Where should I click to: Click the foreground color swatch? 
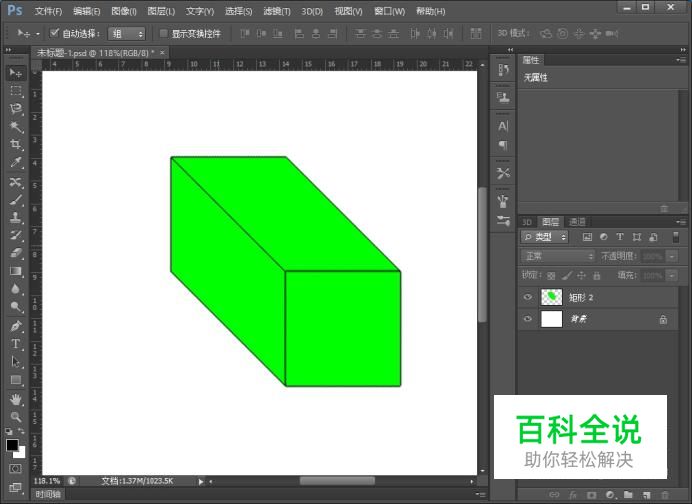pyautogui.click(x=12, y=445)
